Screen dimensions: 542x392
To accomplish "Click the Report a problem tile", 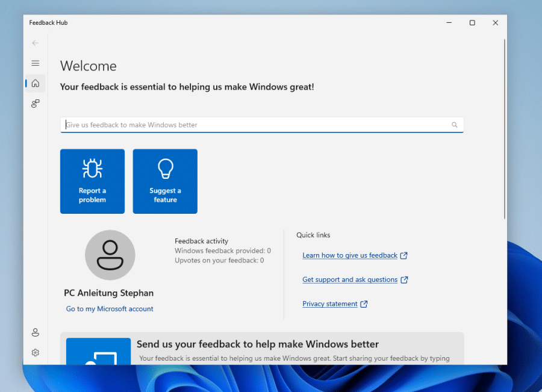I will pos(92,181).
